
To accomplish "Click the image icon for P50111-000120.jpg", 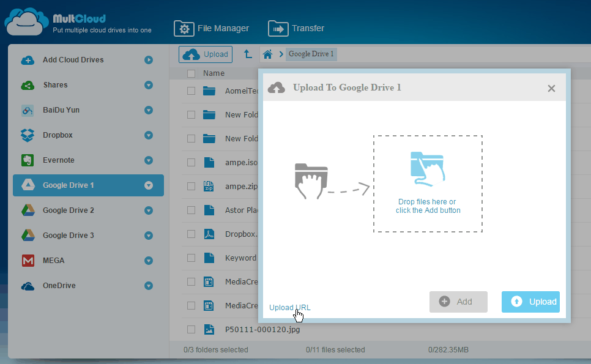I will [x=209, y=329].
